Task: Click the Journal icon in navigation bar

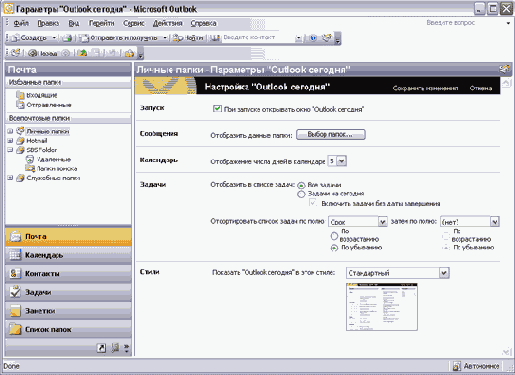Action: pyautogui.click(x=115, y=348)
